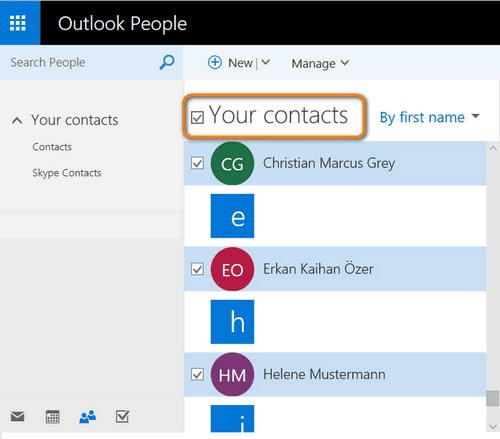Screen dimensions: 500x439
Task: Uncheck Helene Mustermann checkbox
Action: pyautogui.click(x=197, y=374)
